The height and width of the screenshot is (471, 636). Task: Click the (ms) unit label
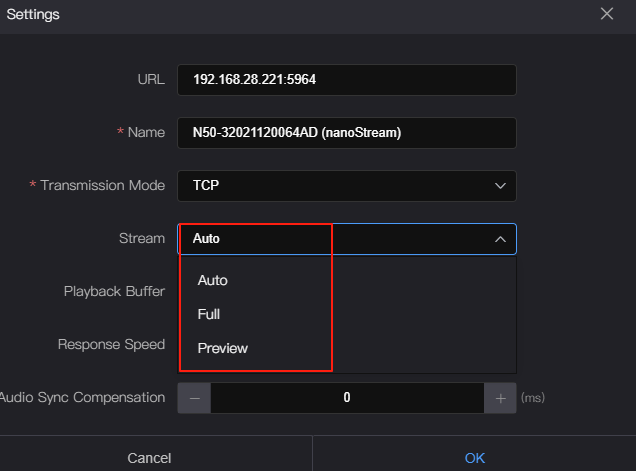tap(533, 398)
